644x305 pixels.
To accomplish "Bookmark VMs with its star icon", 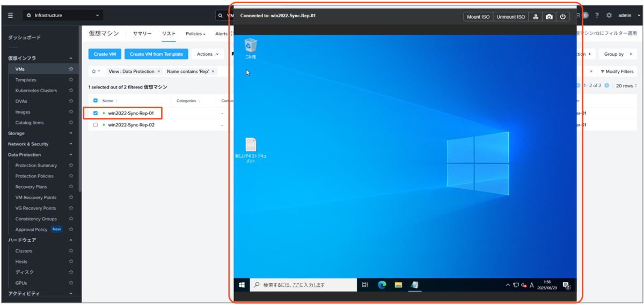I will pos(71,69).
